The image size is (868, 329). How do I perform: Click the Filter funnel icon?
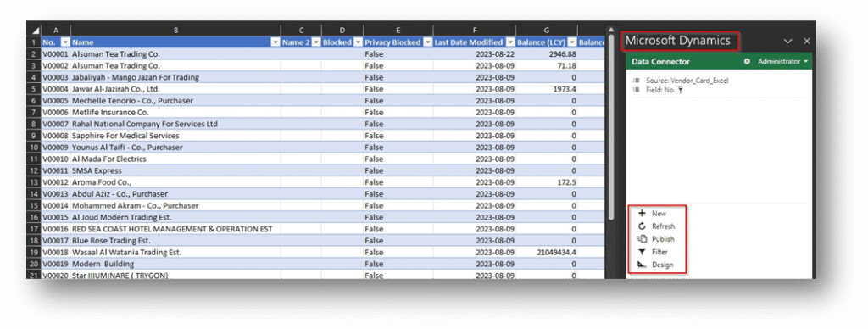click(x=643, y=252)
